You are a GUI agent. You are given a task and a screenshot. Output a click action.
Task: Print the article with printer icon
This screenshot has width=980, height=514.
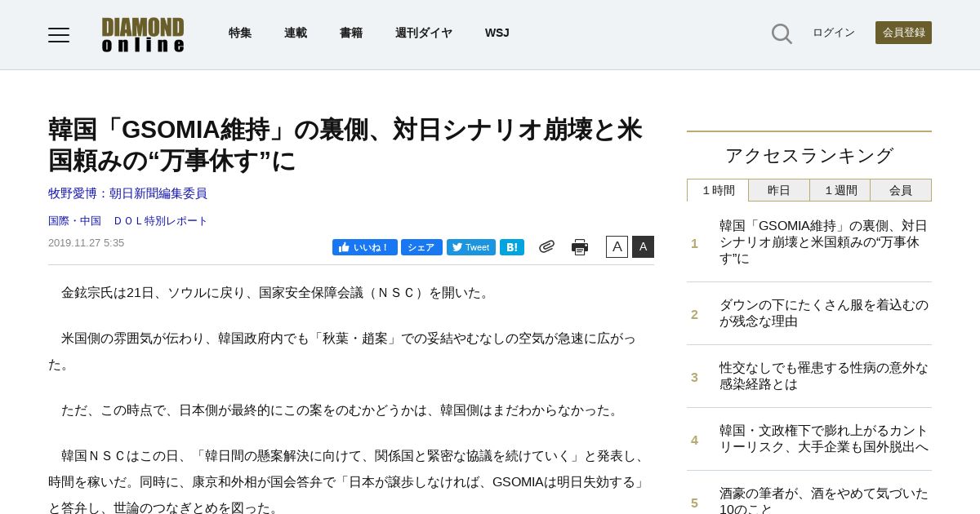coord(580,247)
